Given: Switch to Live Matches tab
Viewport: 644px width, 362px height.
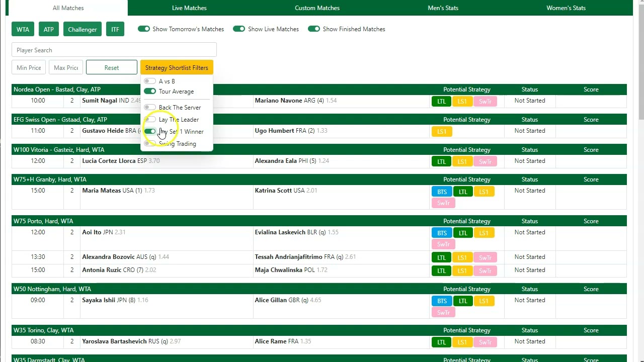Looking at the screenshot, I should point(189,8).
